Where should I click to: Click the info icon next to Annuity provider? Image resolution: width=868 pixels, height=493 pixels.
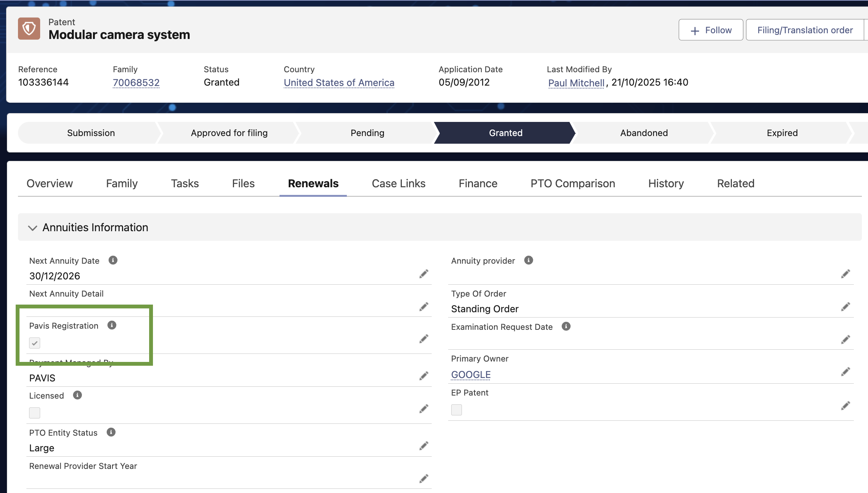(x=528, y=260)
